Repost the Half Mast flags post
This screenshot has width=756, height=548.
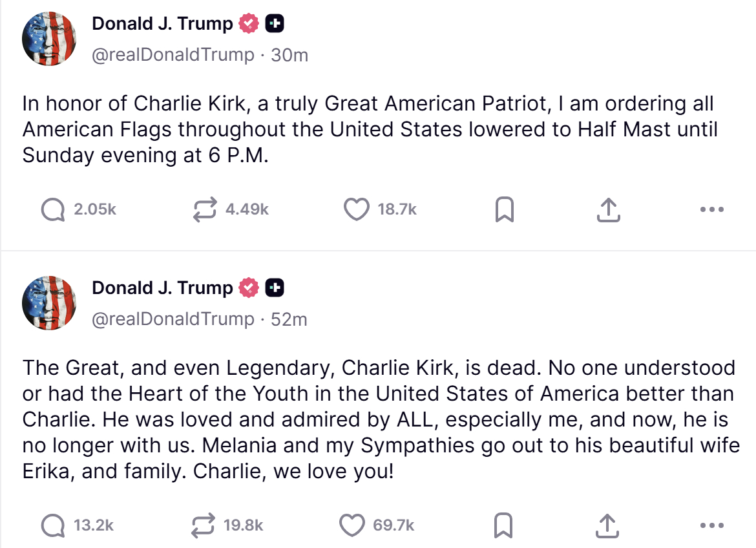coord(205,209)
